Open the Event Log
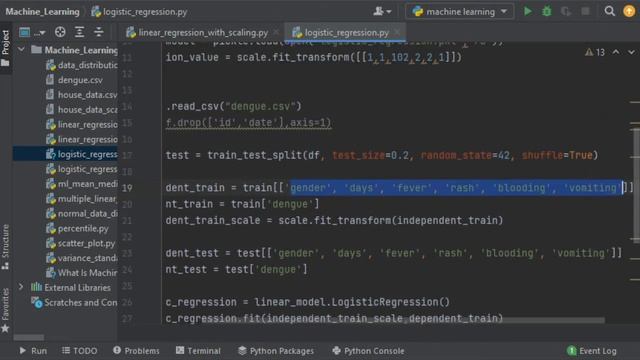 click(592, 351)
